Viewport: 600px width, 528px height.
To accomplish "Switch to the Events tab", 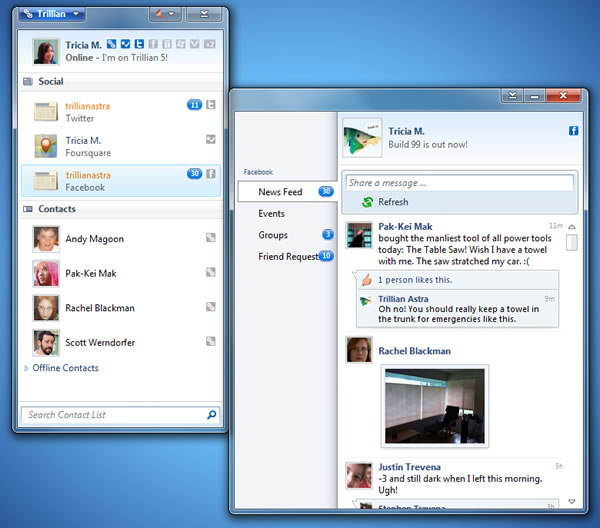I will (271, 213).
